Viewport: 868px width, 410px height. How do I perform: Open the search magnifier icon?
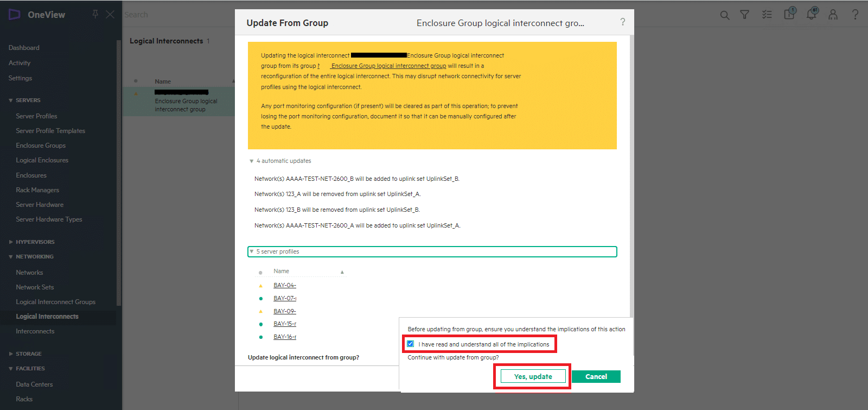tap(725, 15)
